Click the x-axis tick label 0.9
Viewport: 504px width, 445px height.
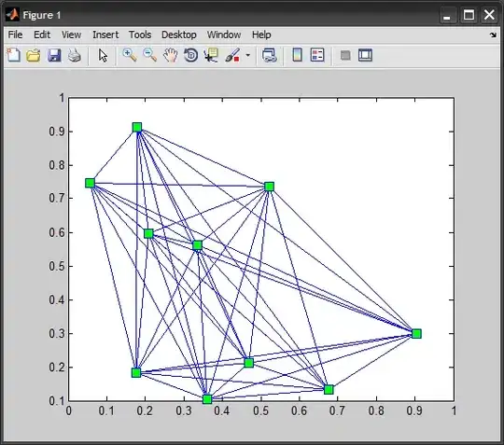tap(414, 410)
